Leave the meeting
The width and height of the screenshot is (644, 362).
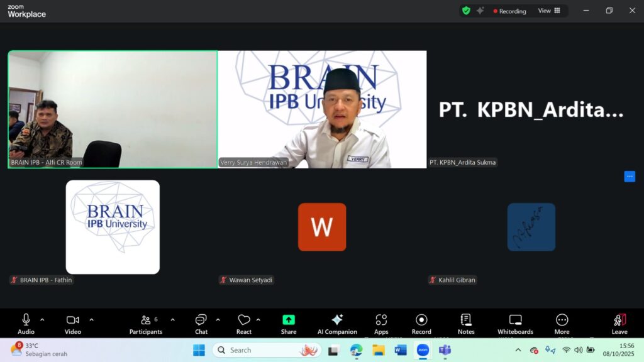(x=619, y=323)
